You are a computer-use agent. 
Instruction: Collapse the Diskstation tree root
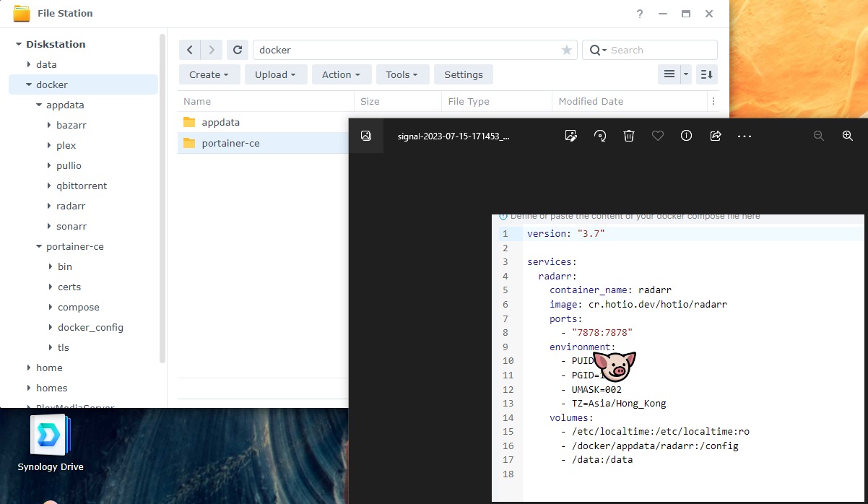18,44
